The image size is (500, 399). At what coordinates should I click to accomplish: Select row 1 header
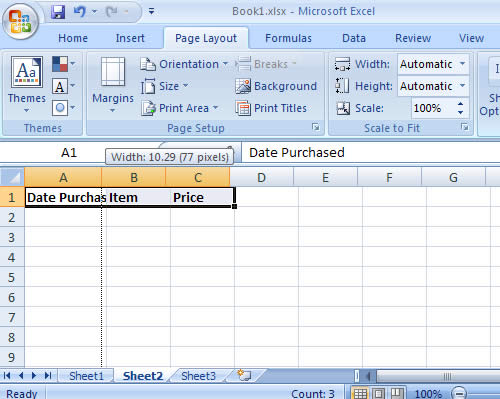pos(12,197)
